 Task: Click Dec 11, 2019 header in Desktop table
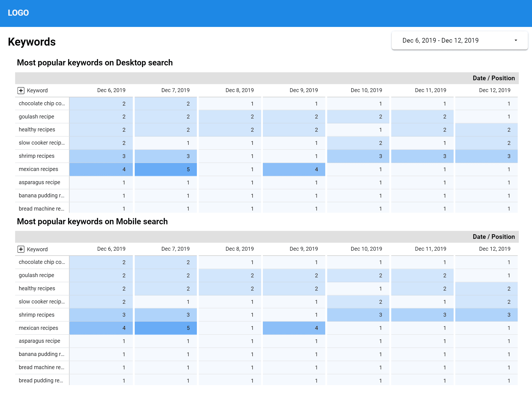pyautogui.click(x=430, y=90)
